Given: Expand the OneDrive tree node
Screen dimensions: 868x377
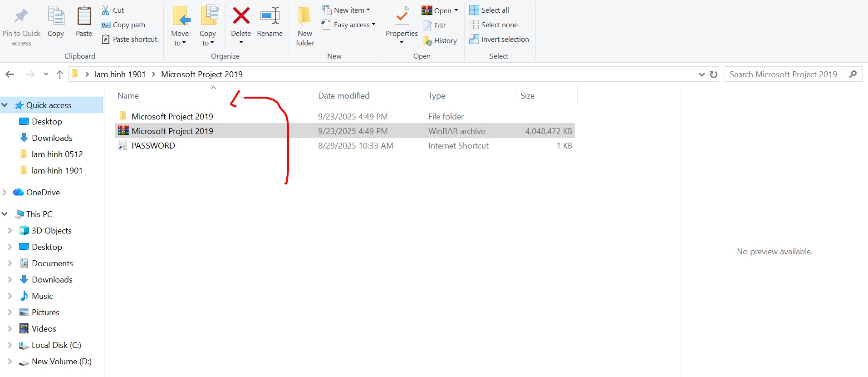Looking at the screenshot, I should pos(5,193).
